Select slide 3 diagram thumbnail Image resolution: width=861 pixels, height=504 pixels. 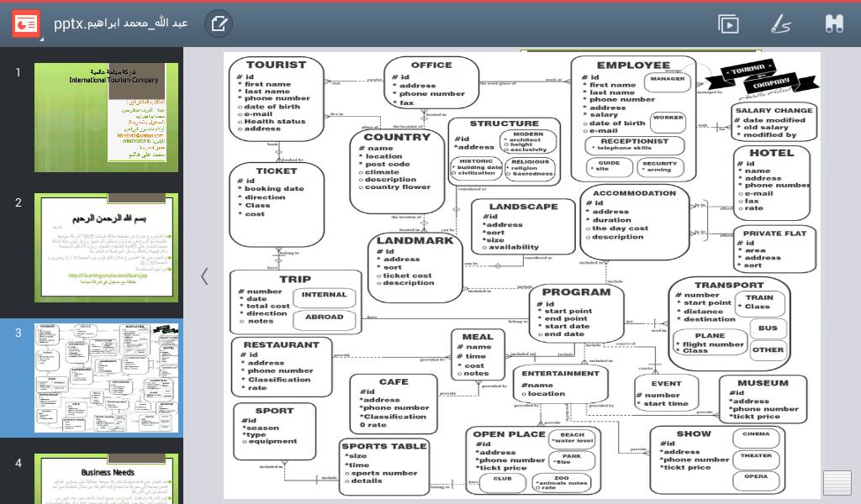click(106, 378)
